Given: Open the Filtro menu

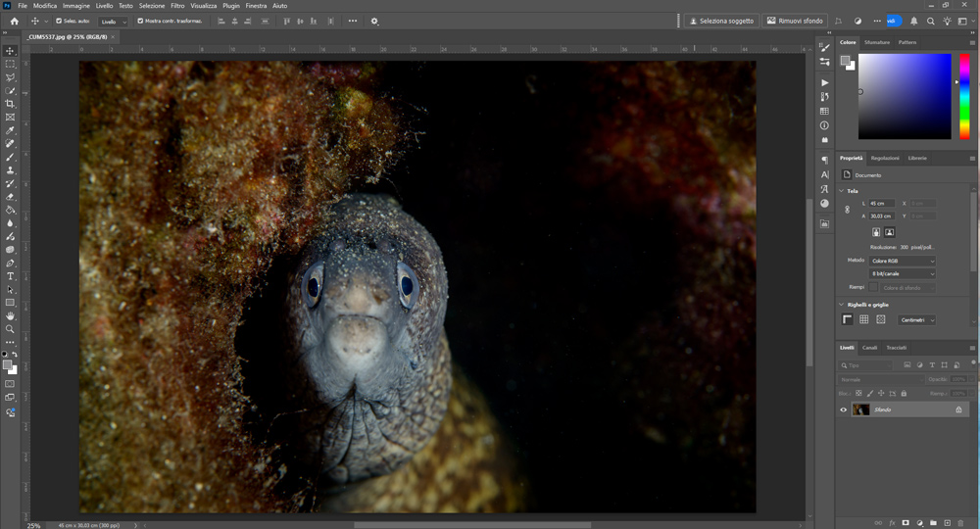Looking at the screenshot, I should [x=177, y=6].
